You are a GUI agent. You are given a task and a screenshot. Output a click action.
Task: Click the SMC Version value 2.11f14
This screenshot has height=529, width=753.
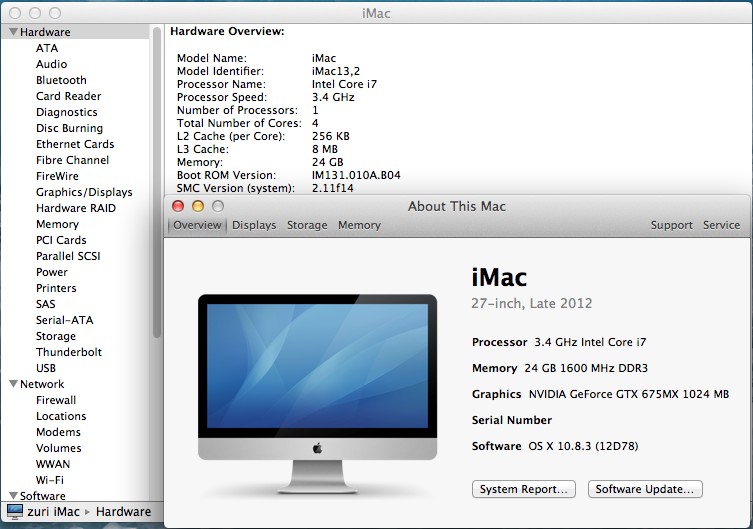coord(332,188)
